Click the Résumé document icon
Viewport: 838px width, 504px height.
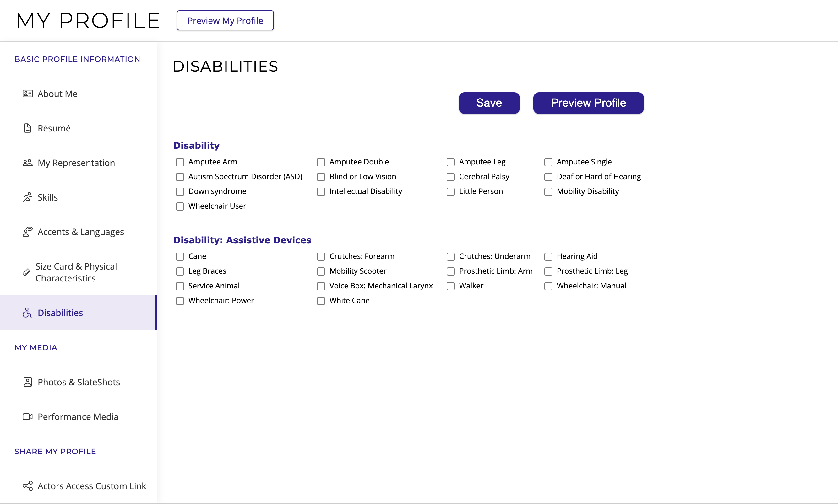point(28,128)
